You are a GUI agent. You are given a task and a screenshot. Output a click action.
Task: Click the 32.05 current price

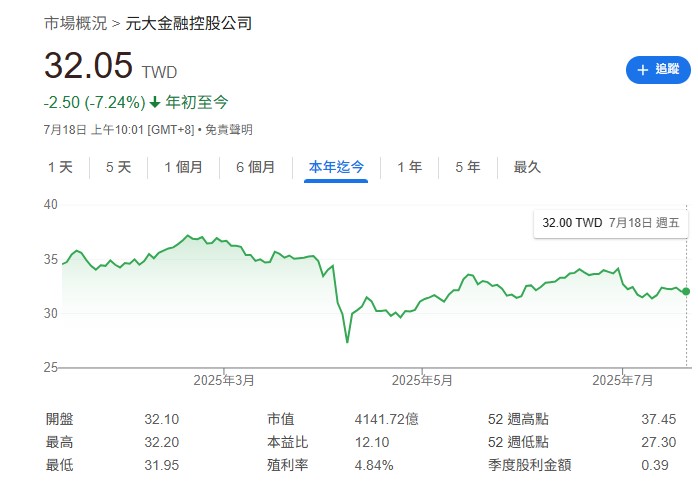(x=88, y=65)
